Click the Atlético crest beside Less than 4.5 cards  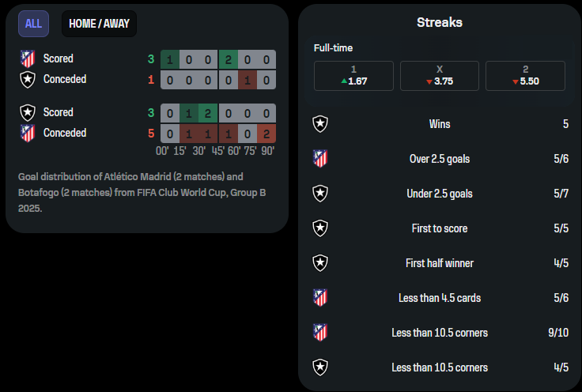point(320,298)
